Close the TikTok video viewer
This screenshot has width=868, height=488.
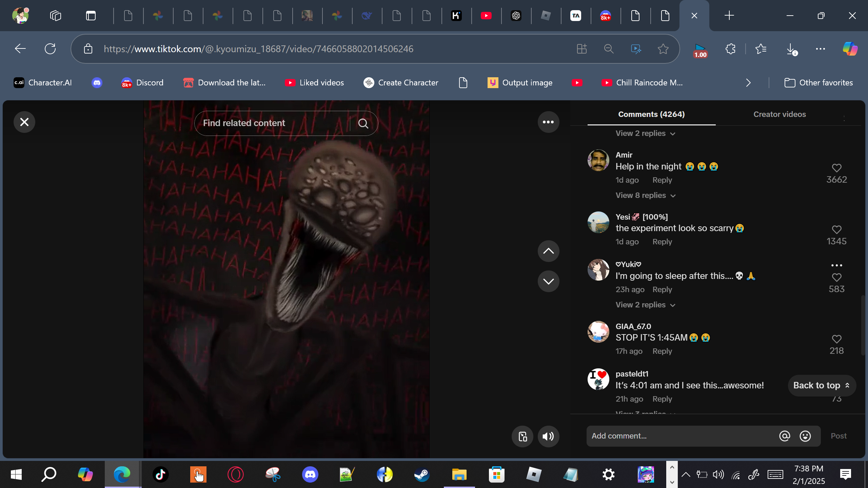pos(24,122)
